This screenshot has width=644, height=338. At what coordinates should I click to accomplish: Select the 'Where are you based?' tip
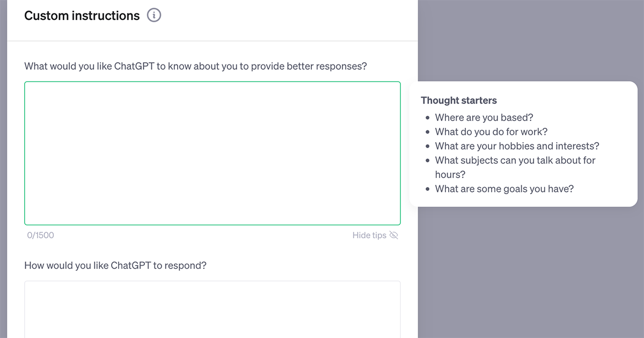click(484, 117)
